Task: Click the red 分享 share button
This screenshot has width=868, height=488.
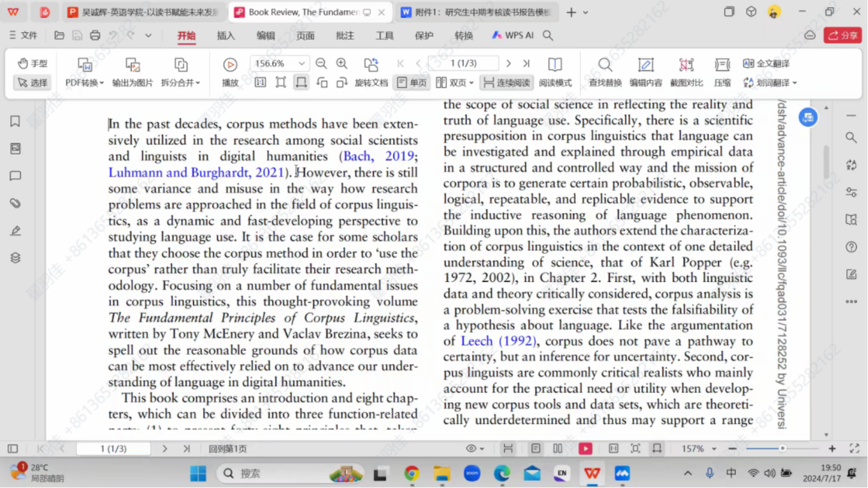Action: click(x=843, y=36)
